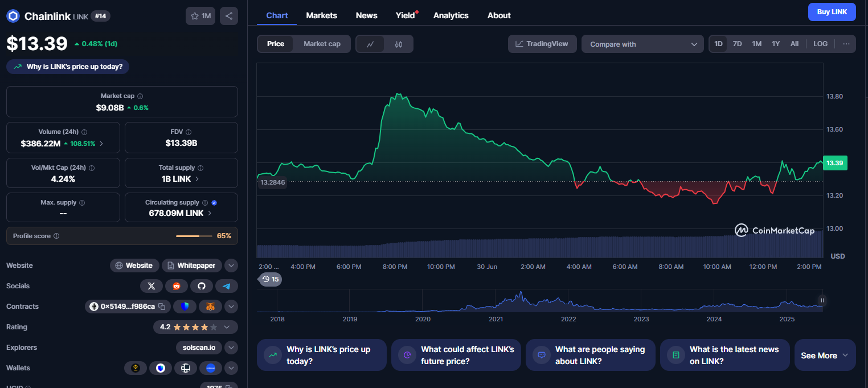Open the X (Twitter) social link
Image resolution: width=868 pixels, height=388 pixels.
(x=151, y=286)
